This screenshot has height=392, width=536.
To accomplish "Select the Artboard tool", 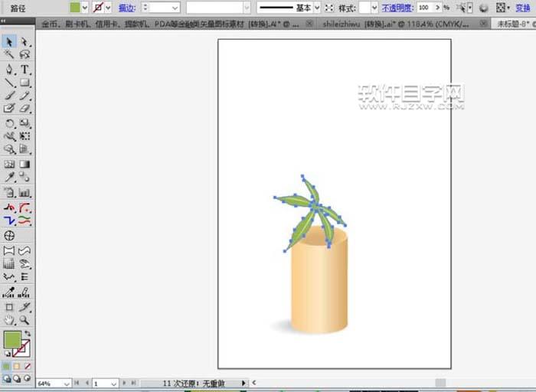I will [9, 307].
